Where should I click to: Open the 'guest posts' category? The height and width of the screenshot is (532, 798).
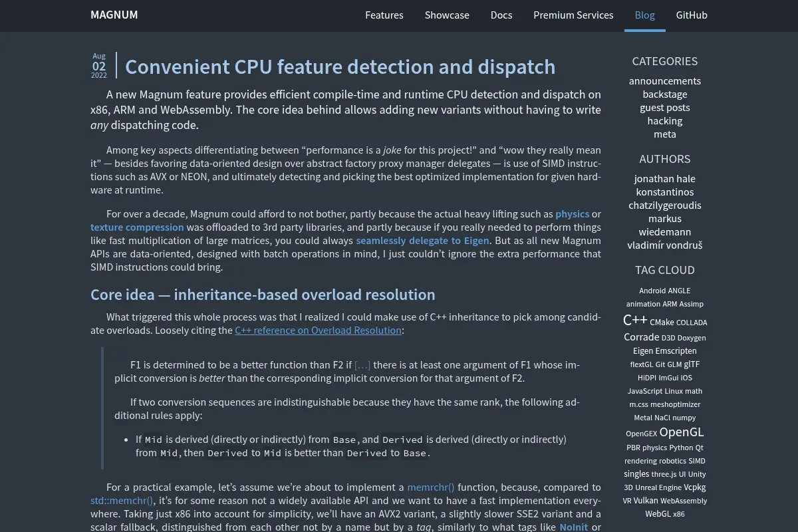[x=665, y=108]
